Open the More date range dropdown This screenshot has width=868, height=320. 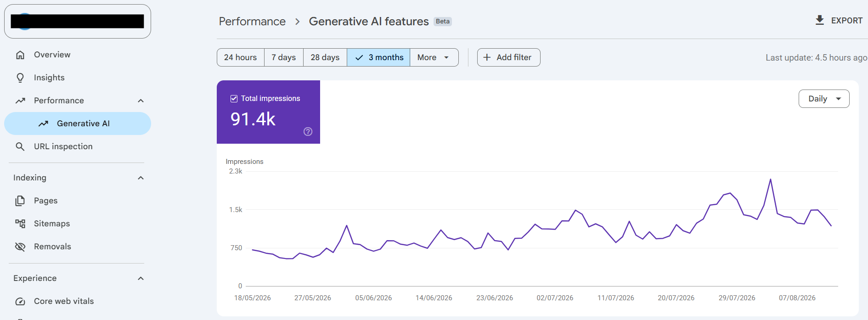tap(434, 57)
